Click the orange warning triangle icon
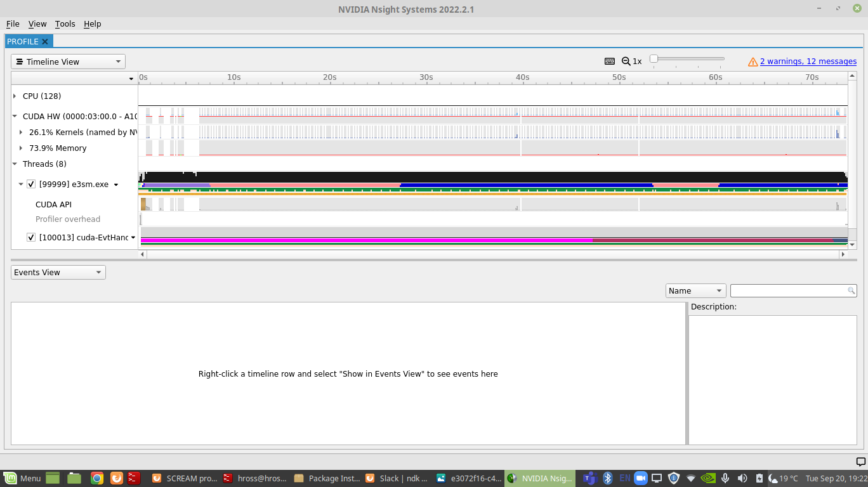The image size is (868, 487). coord(753,61)
